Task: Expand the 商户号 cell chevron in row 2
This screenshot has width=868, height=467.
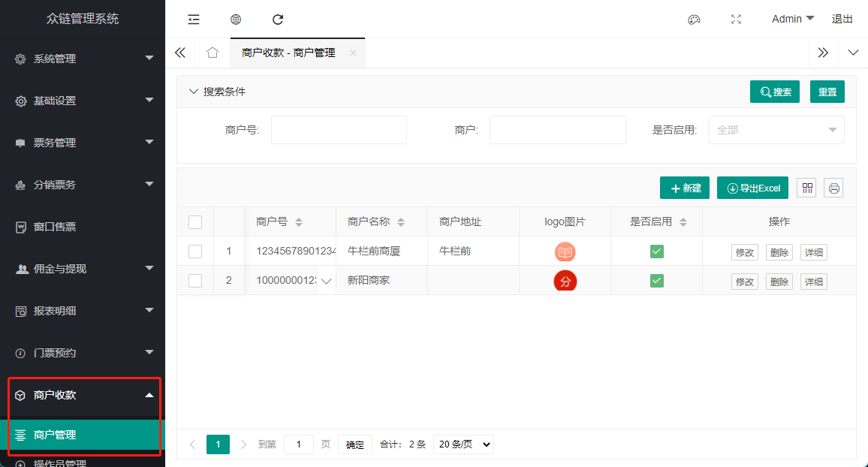Action: (326, 280)
